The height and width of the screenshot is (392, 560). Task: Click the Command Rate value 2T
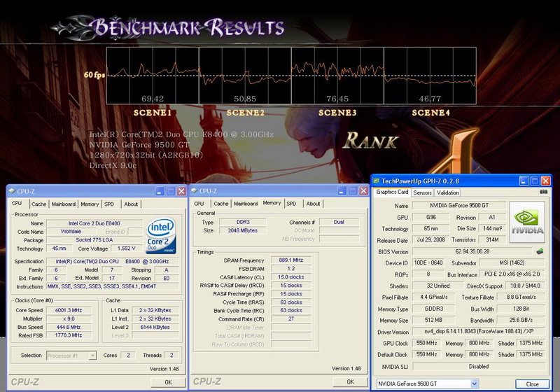tap(291, 318)
